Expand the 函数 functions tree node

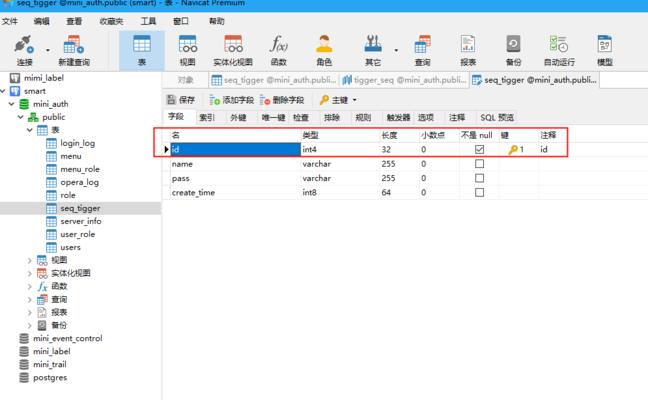click(x=29, y=286)
